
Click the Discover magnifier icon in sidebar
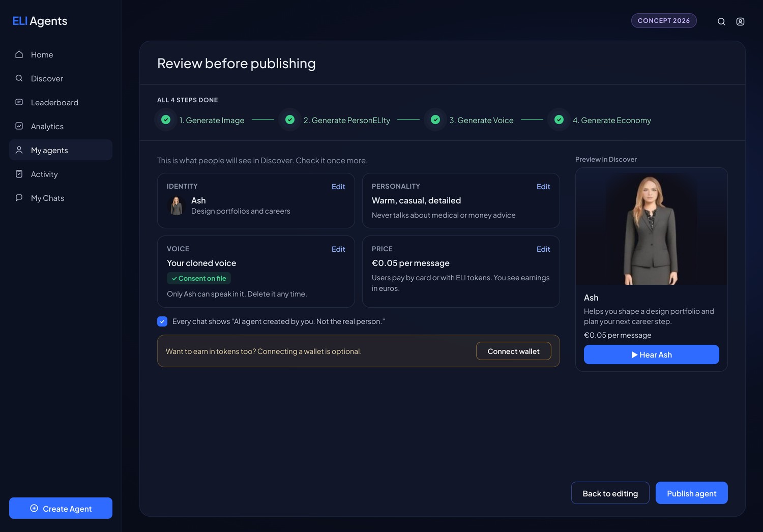click(x=19, y=78)
